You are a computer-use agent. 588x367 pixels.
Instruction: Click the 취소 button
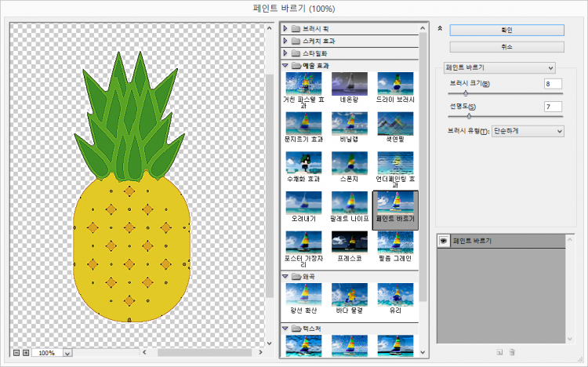coord(506,47)
